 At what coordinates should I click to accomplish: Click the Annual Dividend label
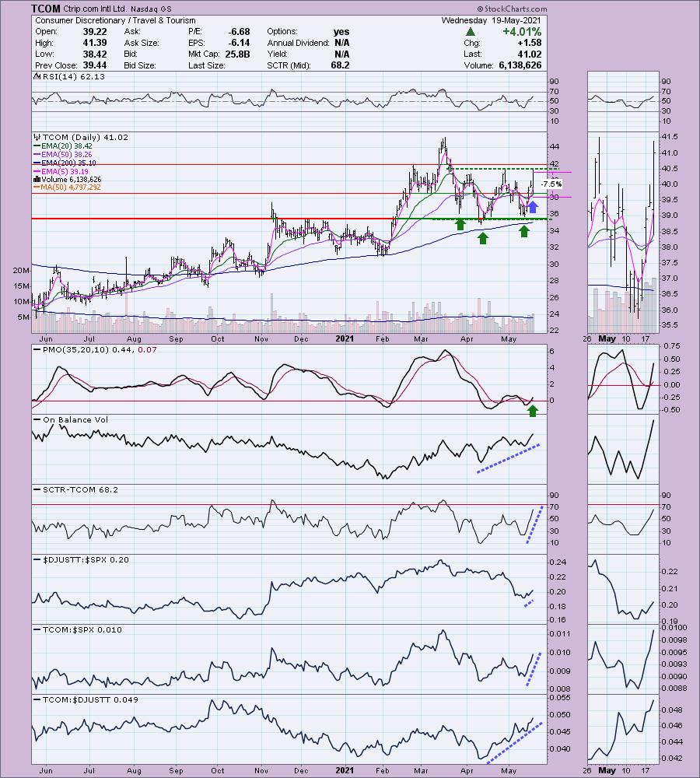pos(298,43)
